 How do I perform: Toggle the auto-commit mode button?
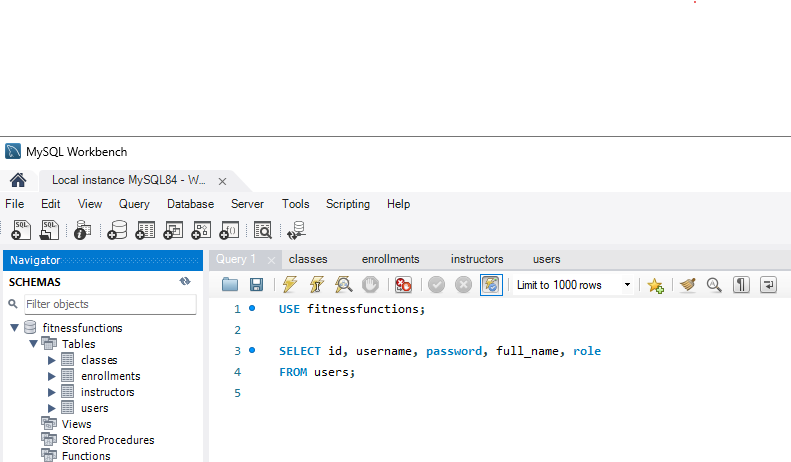tap(491, 285)
